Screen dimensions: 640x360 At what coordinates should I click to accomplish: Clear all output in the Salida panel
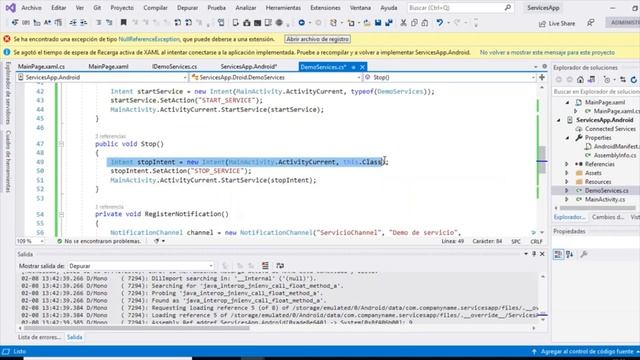(x=265, y=266)
